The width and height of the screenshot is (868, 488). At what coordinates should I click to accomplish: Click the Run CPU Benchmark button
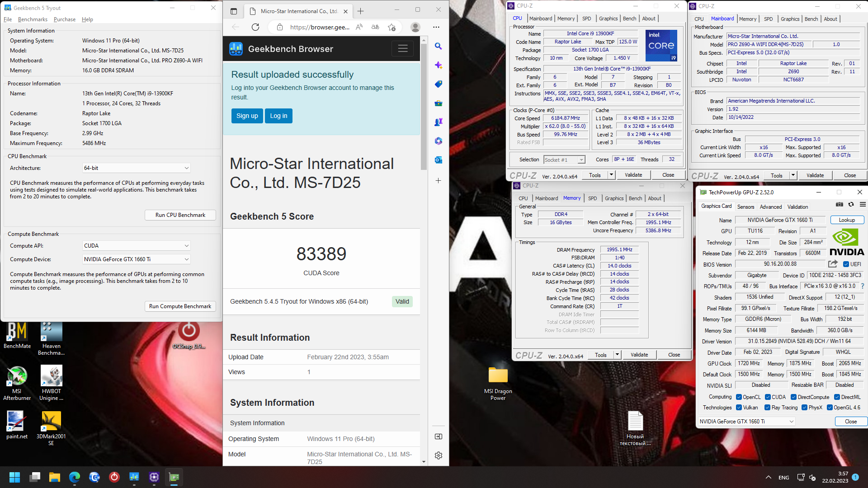point(180,215)
